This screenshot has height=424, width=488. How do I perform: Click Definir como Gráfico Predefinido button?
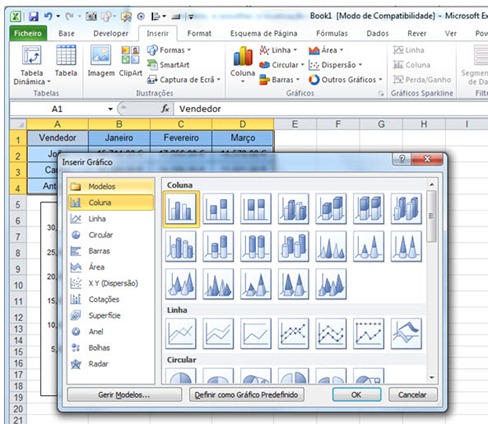coord(246,395)
